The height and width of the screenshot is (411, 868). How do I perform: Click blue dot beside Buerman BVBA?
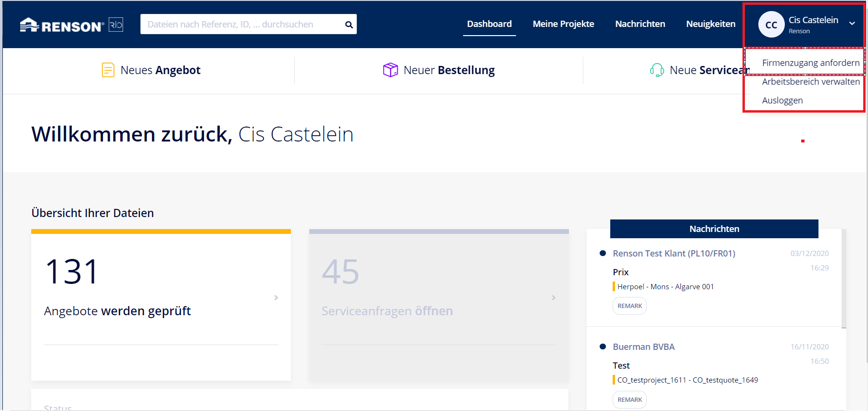603,347
